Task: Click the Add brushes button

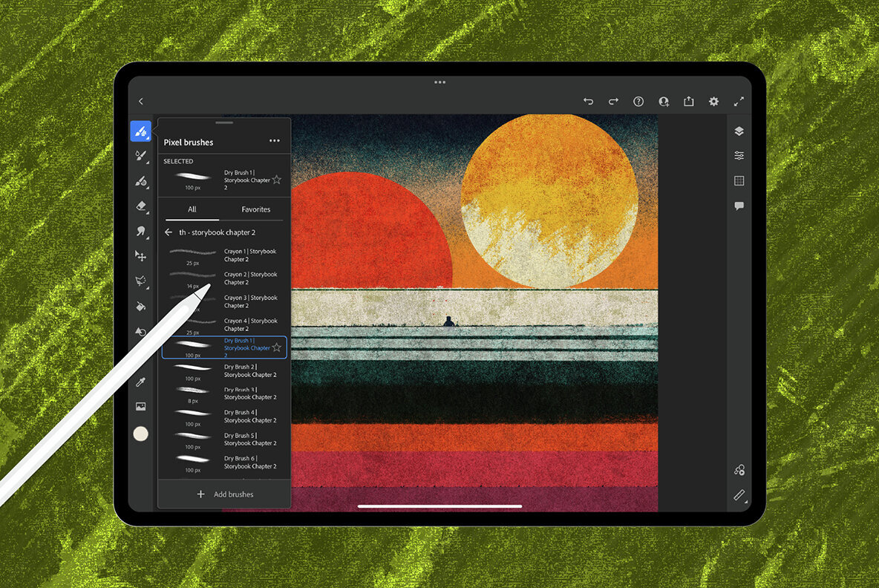Action: [225, 494]
